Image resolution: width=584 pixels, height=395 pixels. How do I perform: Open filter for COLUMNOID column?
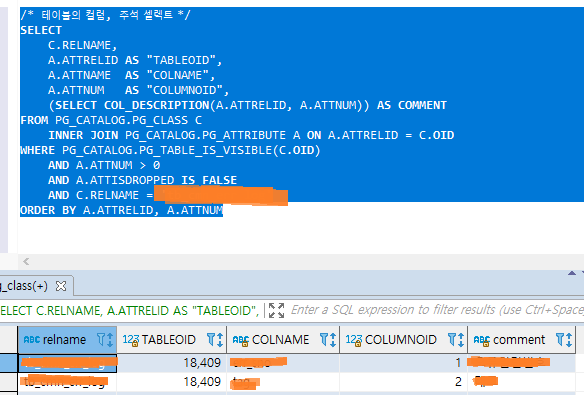tap(452, 340)
